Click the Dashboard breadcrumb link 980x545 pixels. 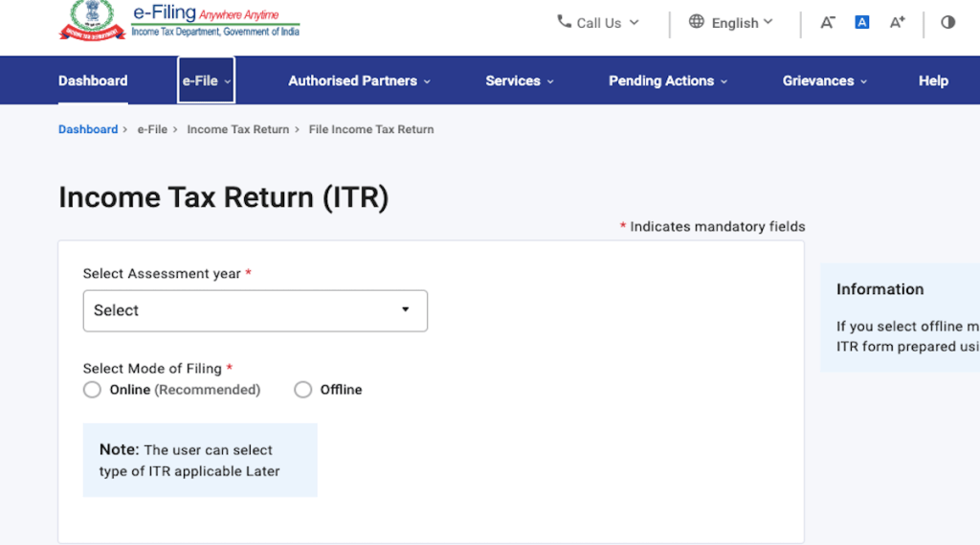pos(88,129)
